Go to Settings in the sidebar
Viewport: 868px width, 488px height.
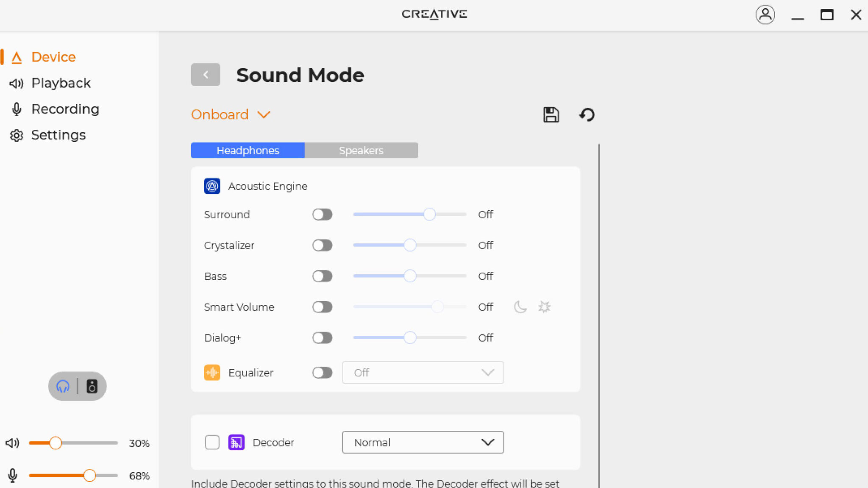(x=58, y=135)
